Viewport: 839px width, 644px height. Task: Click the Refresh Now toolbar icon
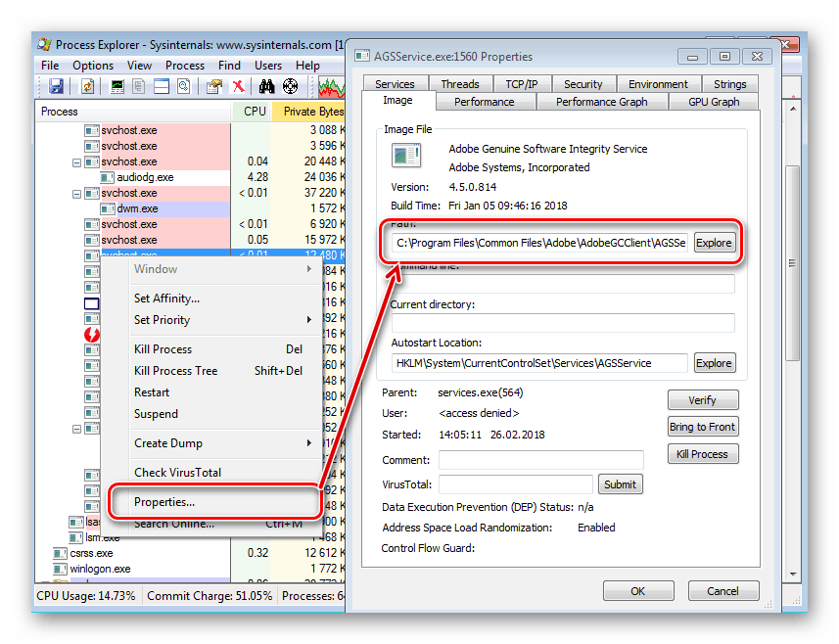click(x=87, y=87)
